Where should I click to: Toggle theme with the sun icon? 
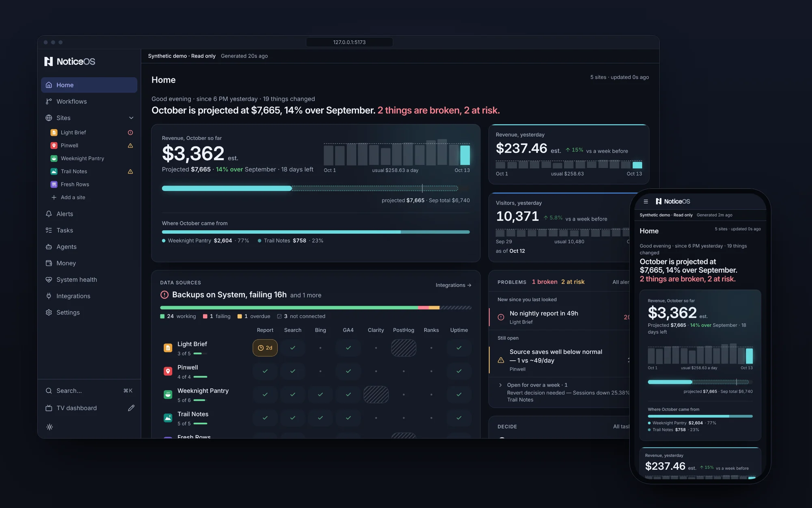[50, 427]
